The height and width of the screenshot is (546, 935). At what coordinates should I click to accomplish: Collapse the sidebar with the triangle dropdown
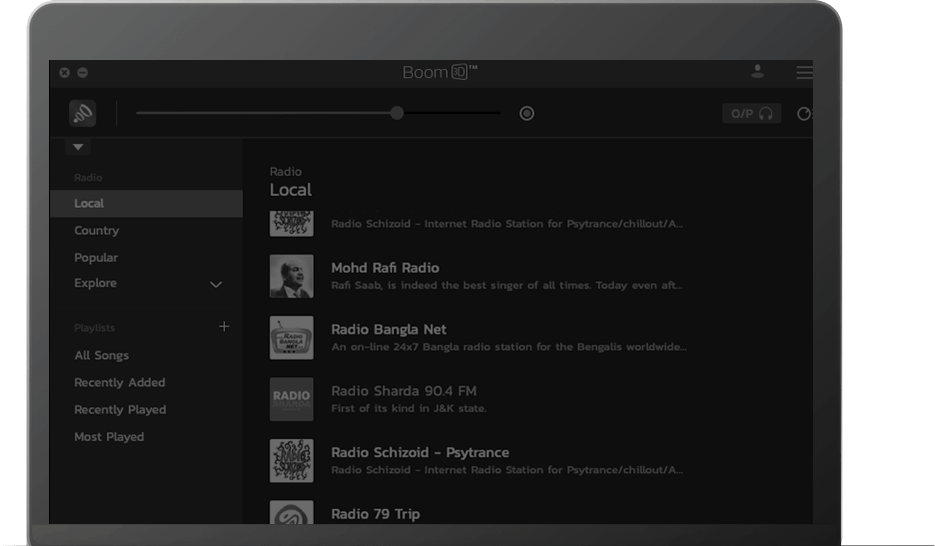click(78, 147)
